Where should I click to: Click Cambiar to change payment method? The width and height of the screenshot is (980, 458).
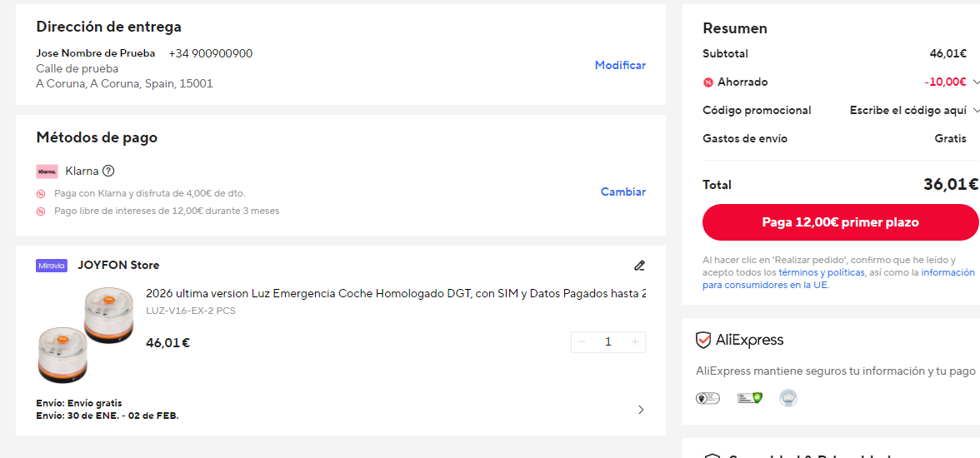[x=623, y=192]
